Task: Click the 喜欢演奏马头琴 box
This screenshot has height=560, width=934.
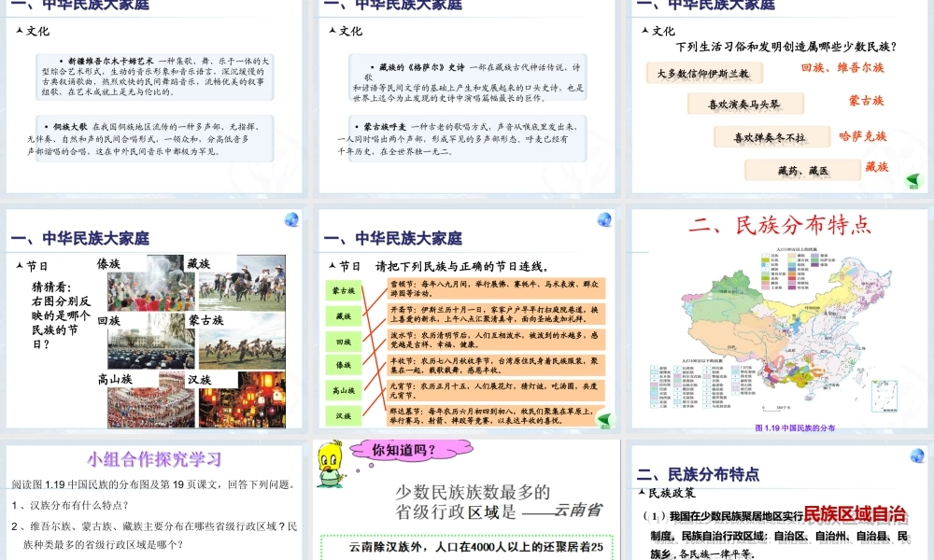Action: tap(745, 104)
